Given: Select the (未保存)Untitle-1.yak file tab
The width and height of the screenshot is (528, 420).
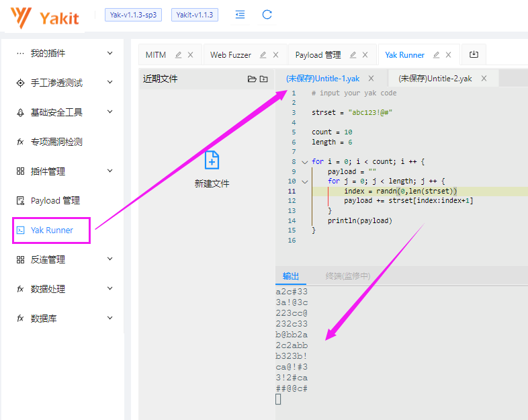Looking at the screenshot, I should coord(322,79).
